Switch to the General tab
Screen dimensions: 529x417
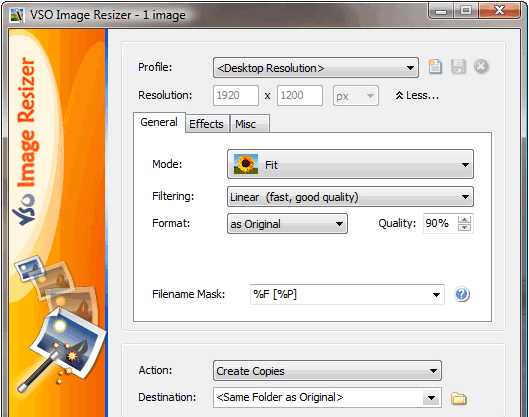click(159, 122)
